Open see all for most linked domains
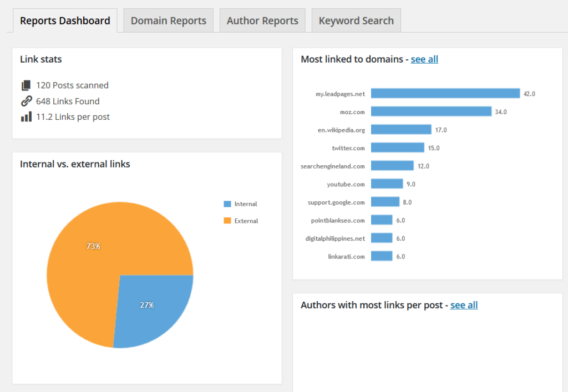This screenshot has height=392, width=568. [424, 59]
